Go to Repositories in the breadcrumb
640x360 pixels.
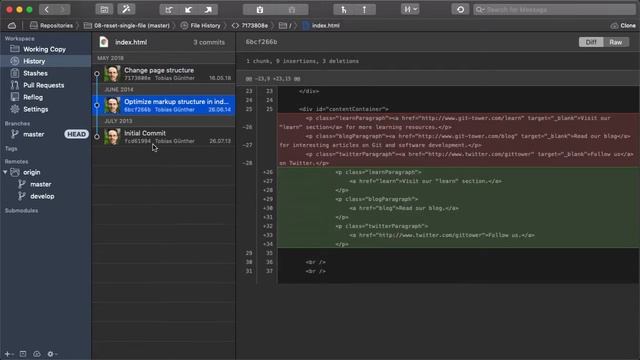(x=51, y=25)
